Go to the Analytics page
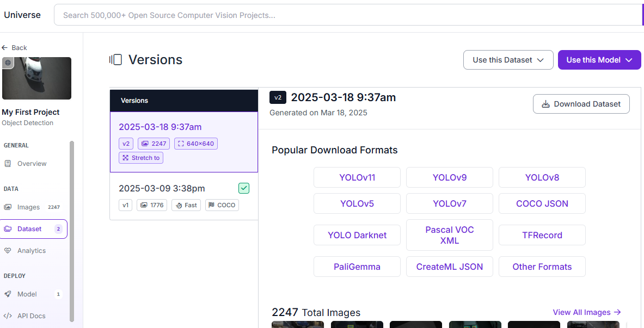Viewport: 644px width, 328px height. pyautogui.click(x=31, y=250)
